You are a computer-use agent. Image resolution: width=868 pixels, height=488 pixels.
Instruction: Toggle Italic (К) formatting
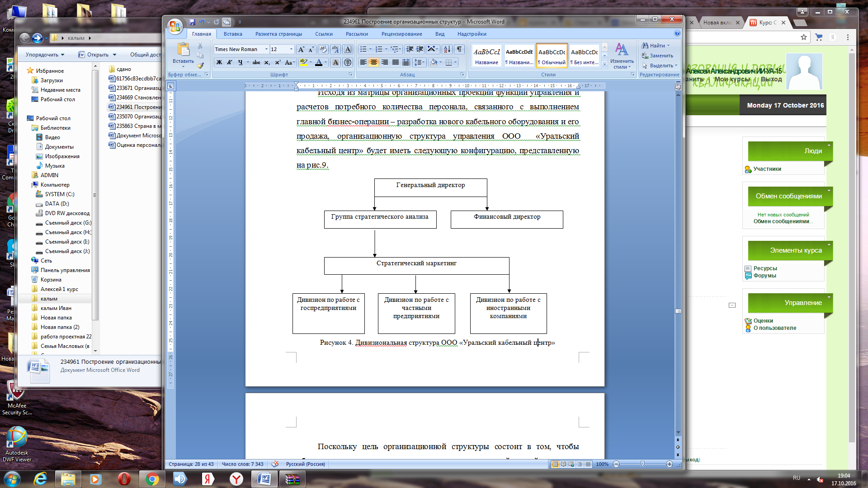tap(230, 62)
